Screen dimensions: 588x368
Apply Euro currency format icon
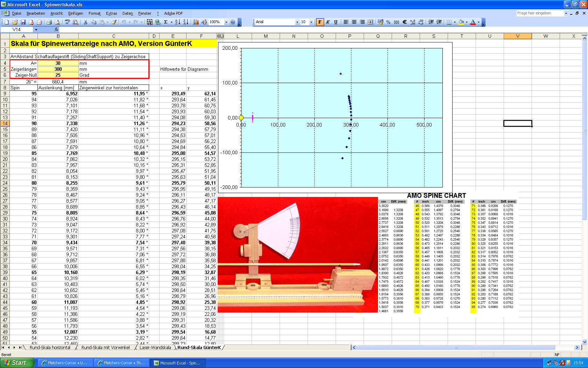405,22
